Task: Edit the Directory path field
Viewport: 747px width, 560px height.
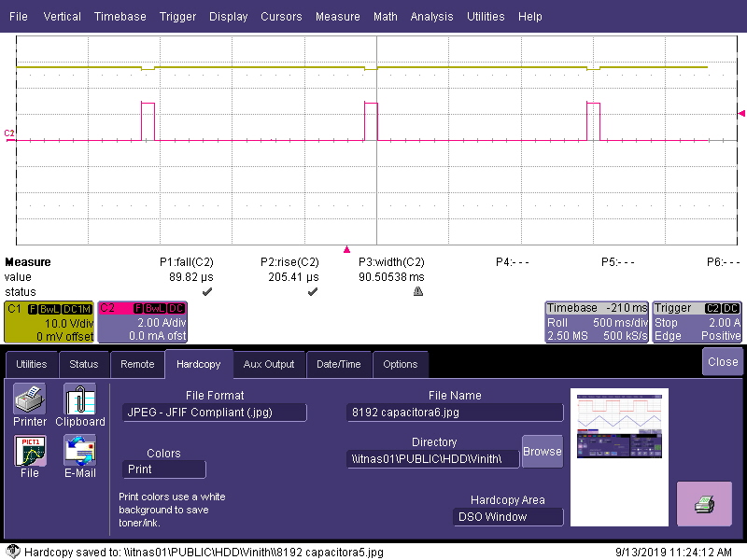Action: tap(433, 459)
